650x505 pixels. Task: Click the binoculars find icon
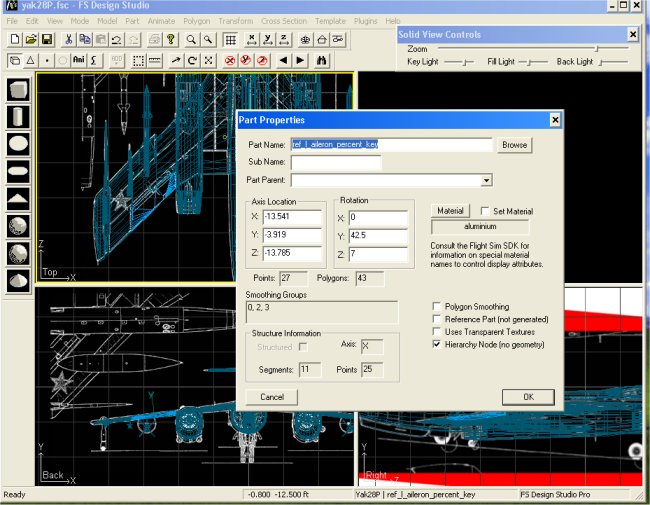(x=323, y=60)
